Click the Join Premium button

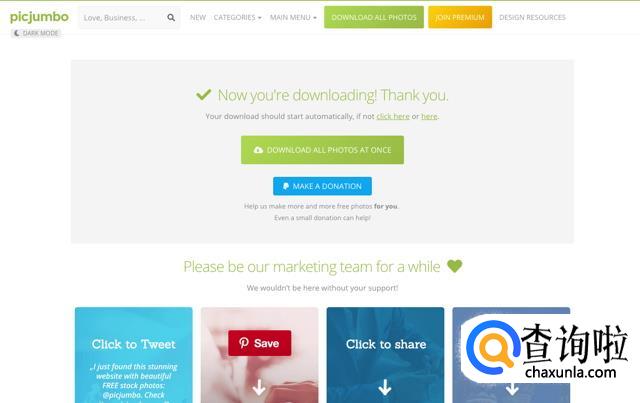[460, 17]
